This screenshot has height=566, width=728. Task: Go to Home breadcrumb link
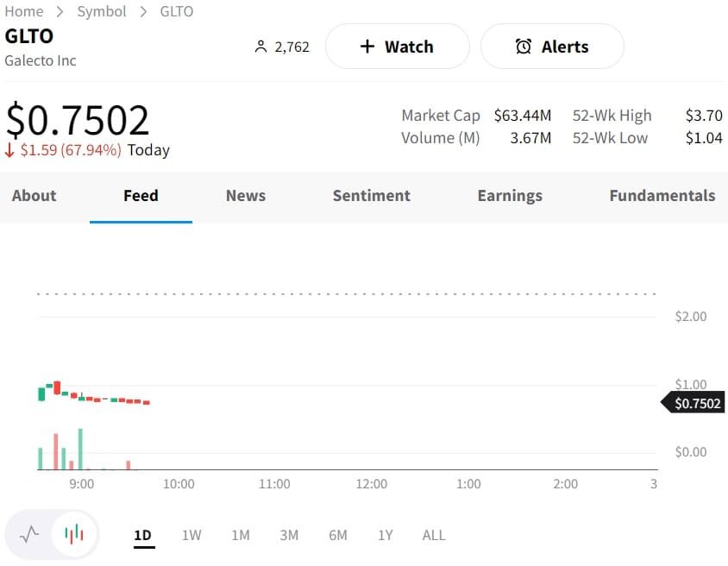pos(24,11)
